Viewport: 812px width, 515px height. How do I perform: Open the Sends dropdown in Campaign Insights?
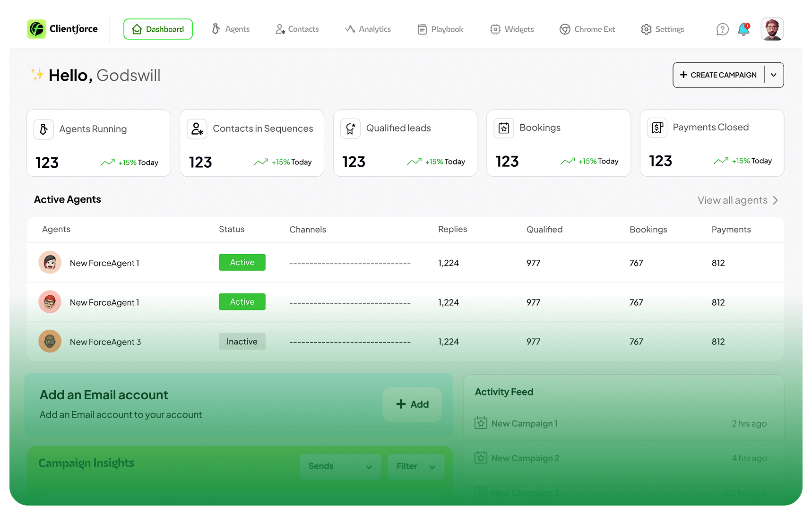coord(340,466)
